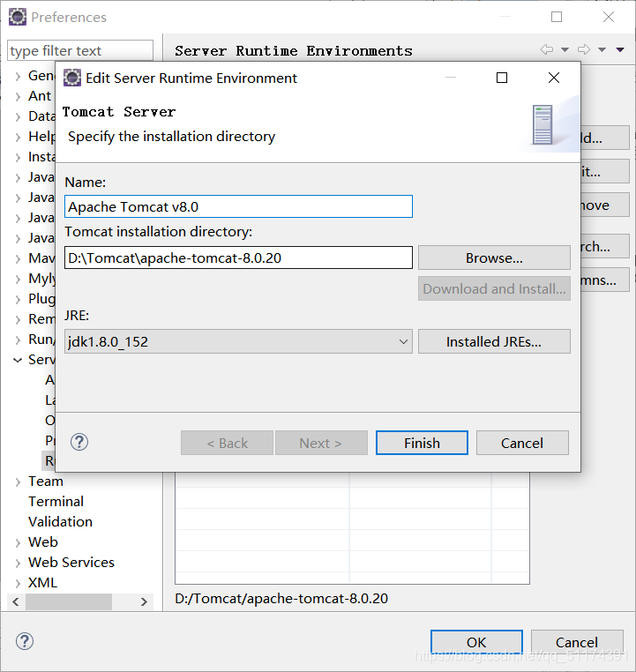636x672 pixels.
Task: Click the Tomcat installation directory field
Action: 238,258
